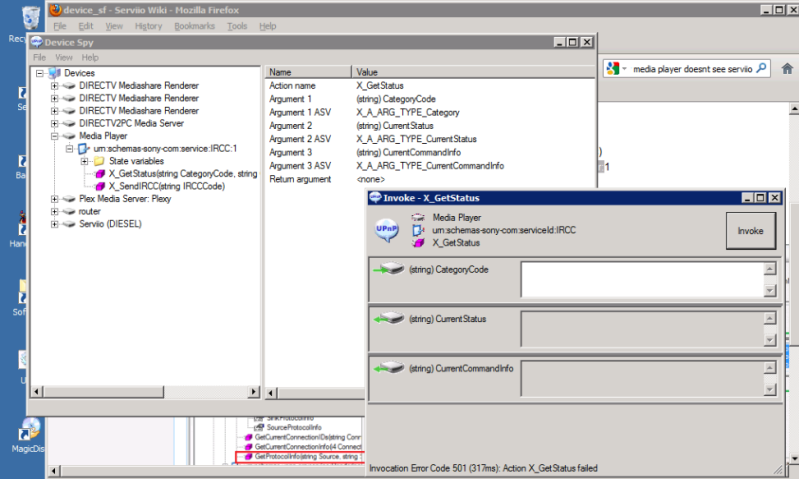Click the State variables folder icon
Viewport: 799px width, 479px height.
[99, 161]
